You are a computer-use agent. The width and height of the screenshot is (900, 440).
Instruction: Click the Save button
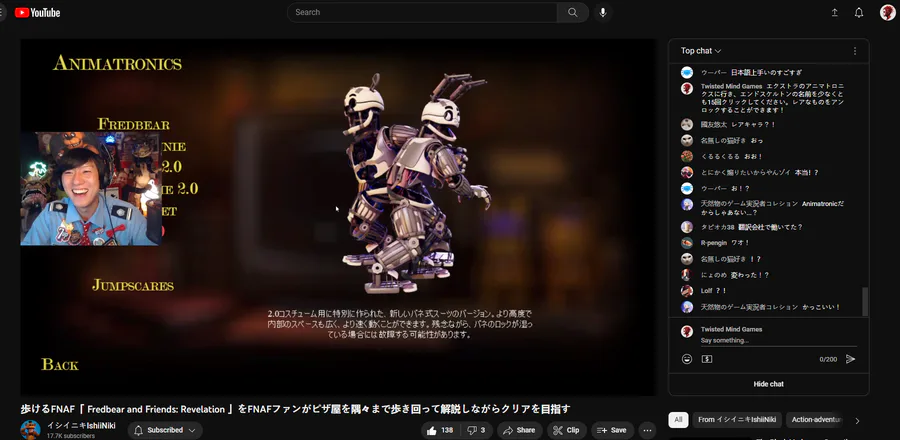612,430
